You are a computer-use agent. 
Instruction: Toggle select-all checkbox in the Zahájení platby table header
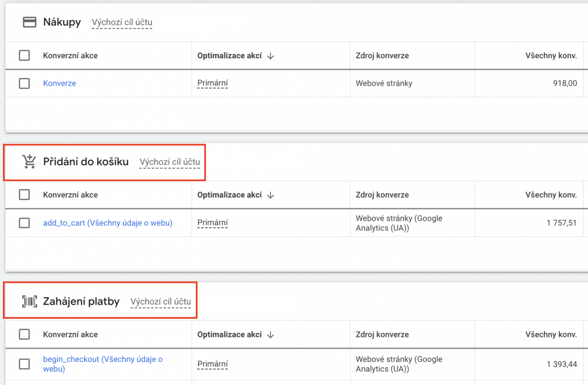tap(24, 334)
